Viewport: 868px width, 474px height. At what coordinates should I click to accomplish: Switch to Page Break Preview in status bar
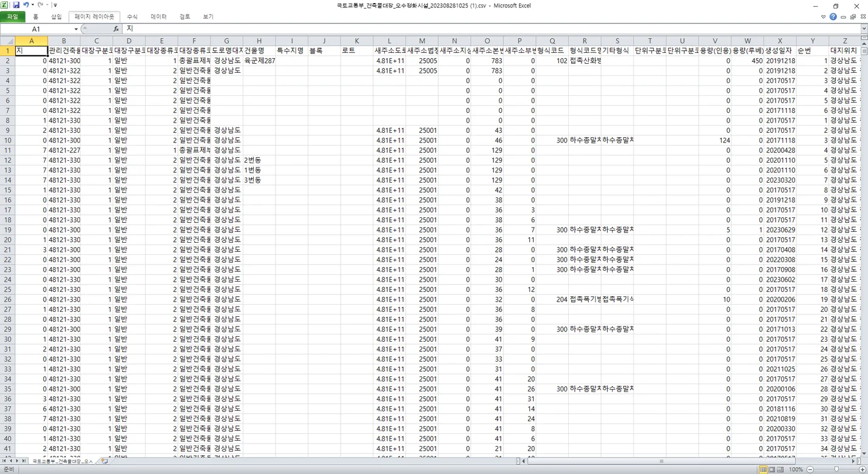click(780, 470)
